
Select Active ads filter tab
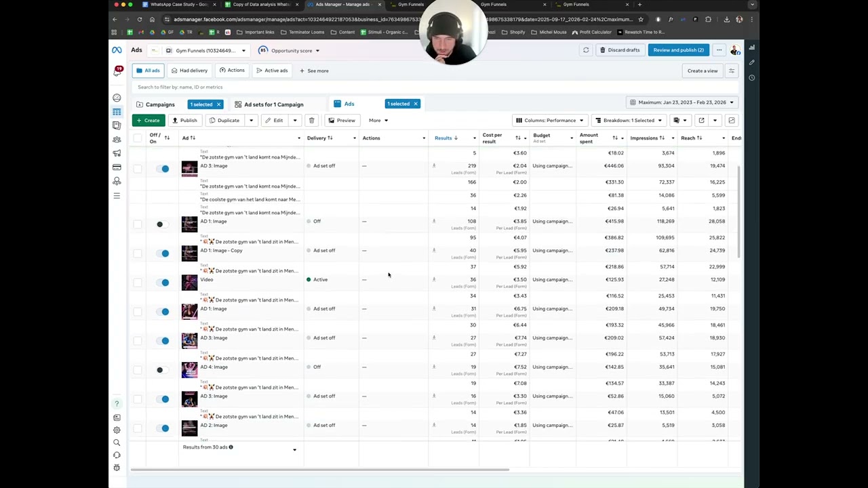(x=272, y=70)
